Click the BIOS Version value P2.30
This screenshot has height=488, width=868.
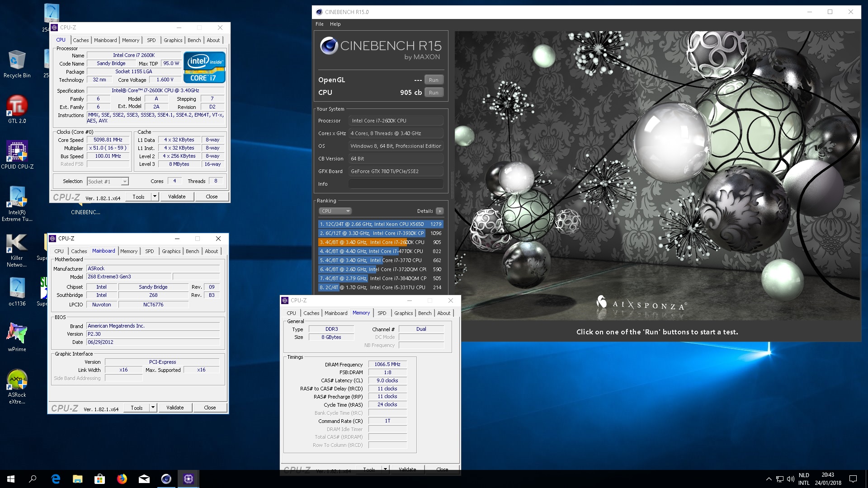coord(153,334)
